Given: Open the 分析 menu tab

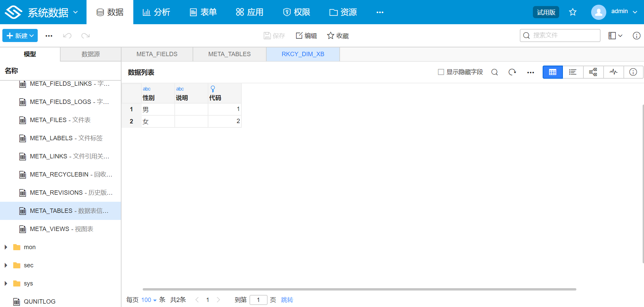Looking at the screenshot, I should (156, 12).
